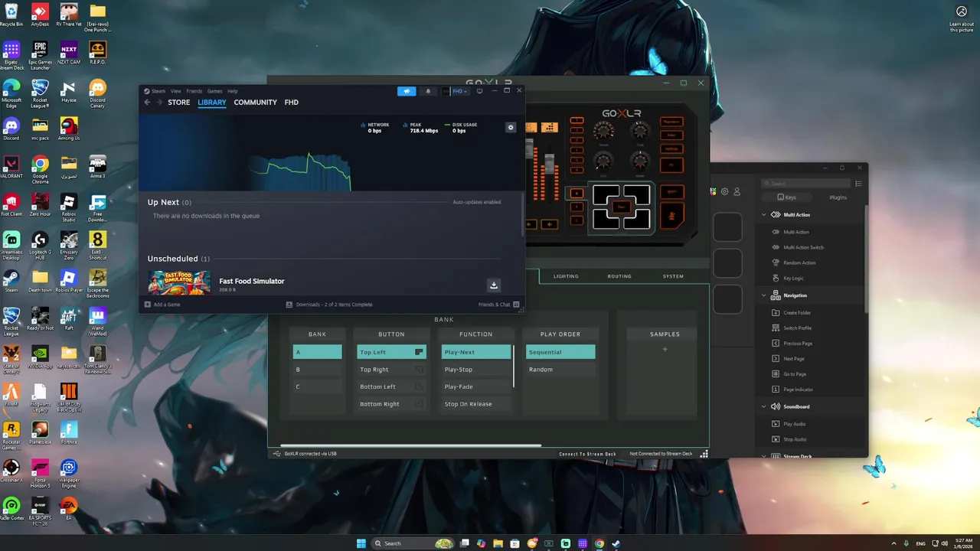
Task: Select sampler bank A in GoXLR
Action: tap(318, 352)
